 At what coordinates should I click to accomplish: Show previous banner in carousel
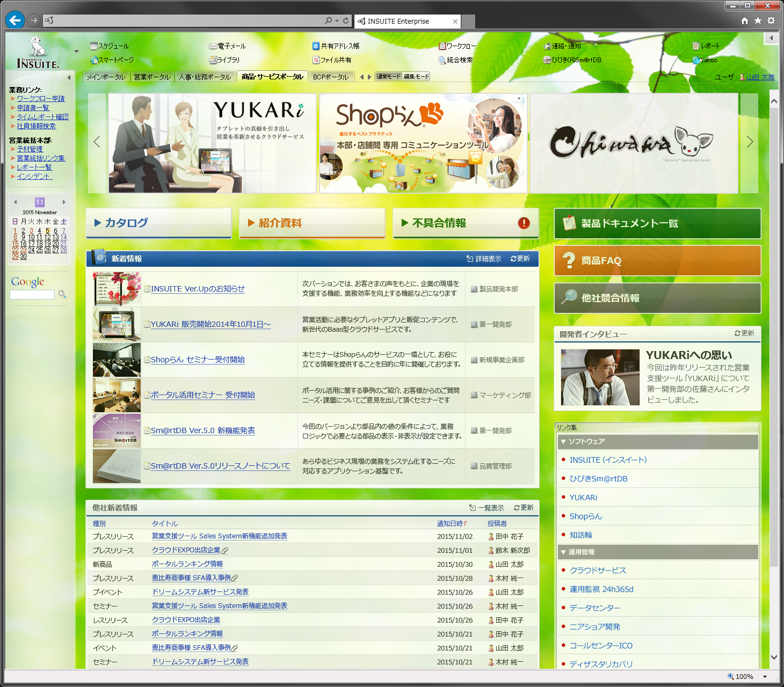click(x=97, y=142)
